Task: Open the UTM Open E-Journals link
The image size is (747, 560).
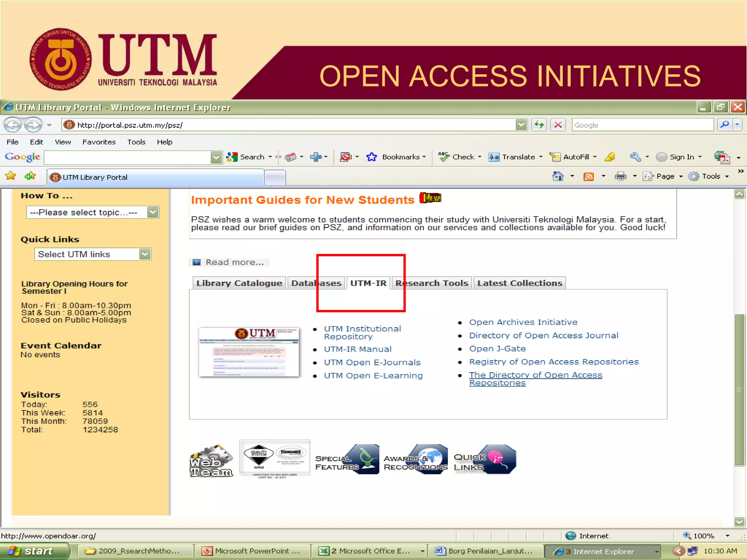Action: (372, 362)
